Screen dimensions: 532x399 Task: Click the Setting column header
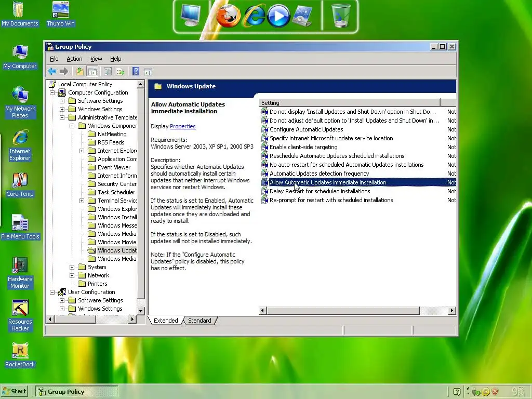[350, 103]
